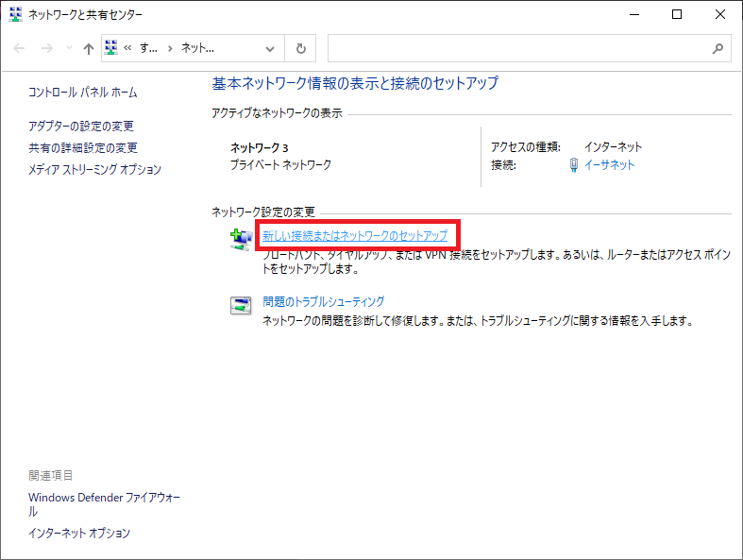This screenshot has height=560, width=743.
Task: Open アダプターの設定の変更
Action: (x=80, y=127)
